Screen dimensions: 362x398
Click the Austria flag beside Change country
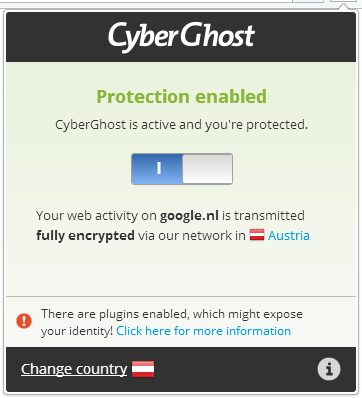click(143, 369)
